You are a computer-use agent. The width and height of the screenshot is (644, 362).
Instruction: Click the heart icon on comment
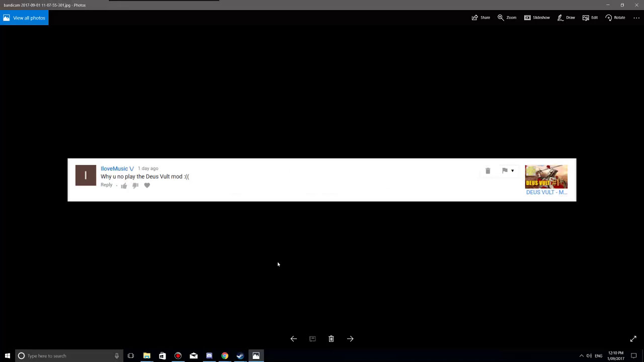(147, 186)
